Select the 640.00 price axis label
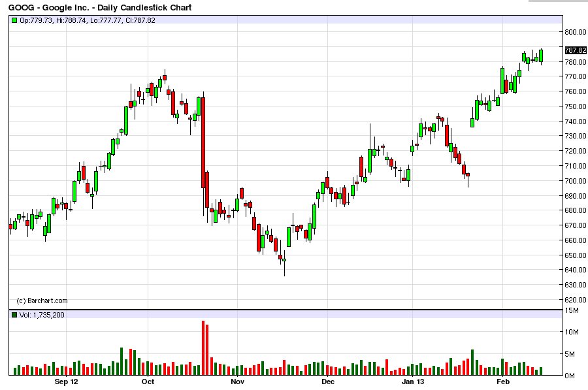The height and width of the screenshot is (390, 588). click(x=576, y=270)
